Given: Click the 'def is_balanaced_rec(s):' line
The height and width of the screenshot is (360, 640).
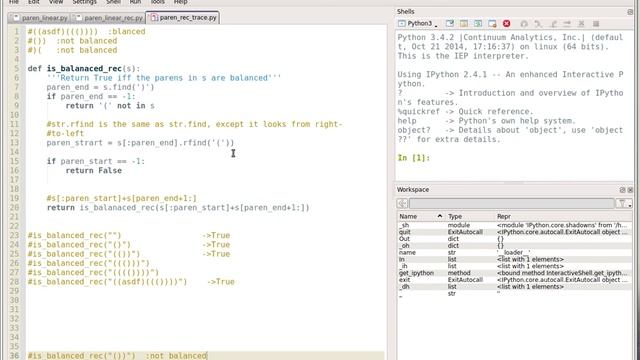Looking at the screenshot, I should [x=84, y=69].
